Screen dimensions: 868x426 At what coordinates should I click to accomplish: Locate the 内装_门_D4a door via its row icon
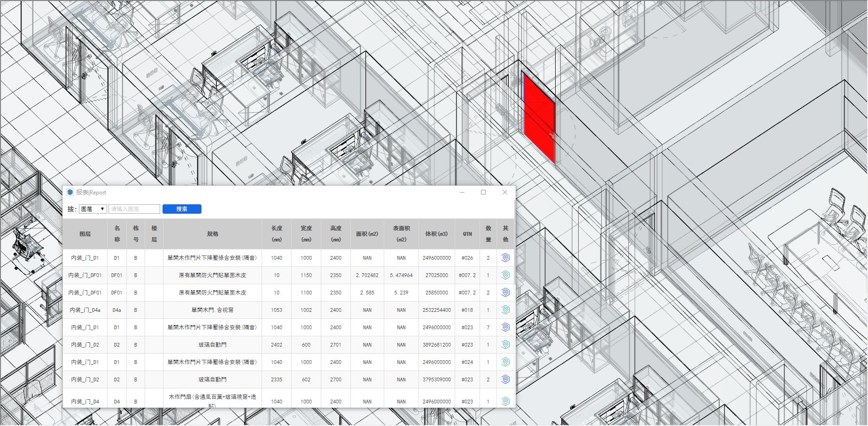coord(505,310)
